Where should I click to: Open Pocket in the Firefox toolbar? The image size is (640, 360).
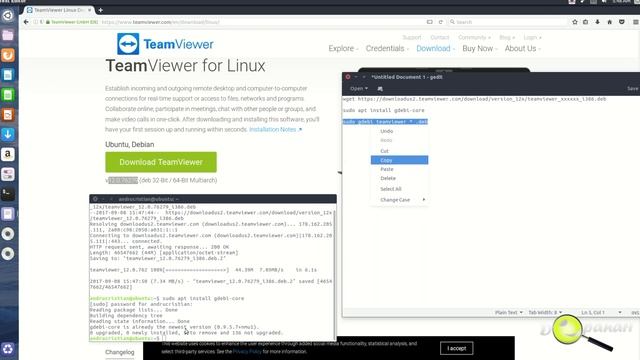622,22
